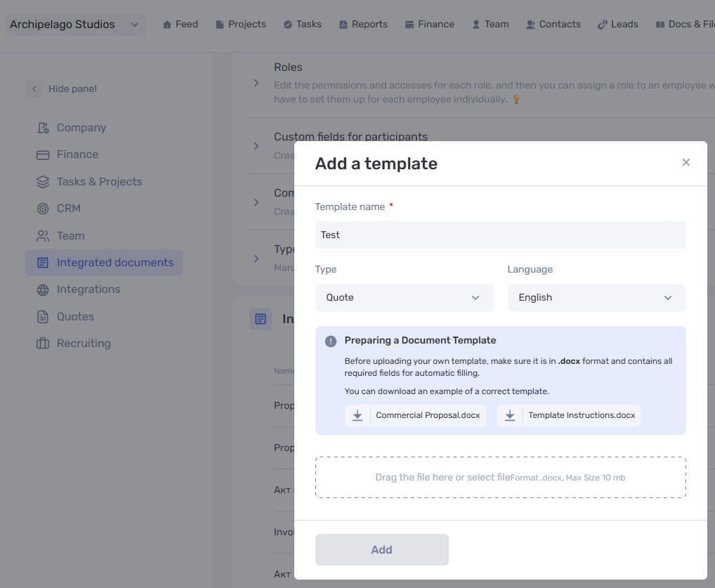
Task: Go to the Feed tab
Action: click(180, 24)
